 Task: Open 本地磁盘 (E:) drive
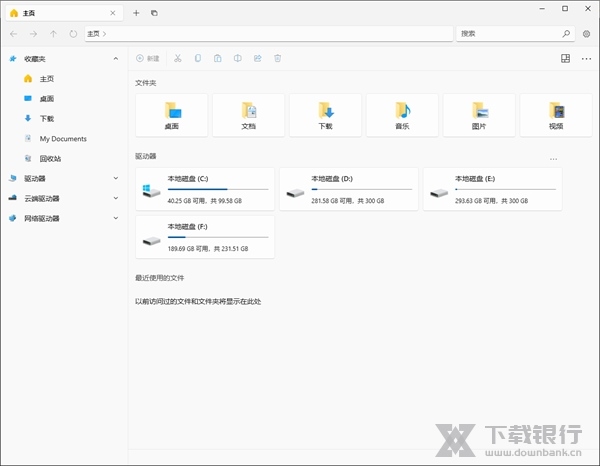tap(492, 189)
